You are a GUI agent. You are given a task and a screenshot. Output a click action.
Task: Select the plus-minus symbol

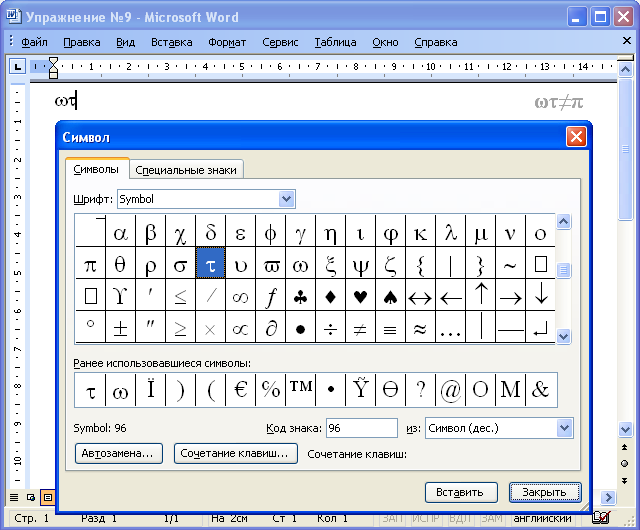click(120, 327)
